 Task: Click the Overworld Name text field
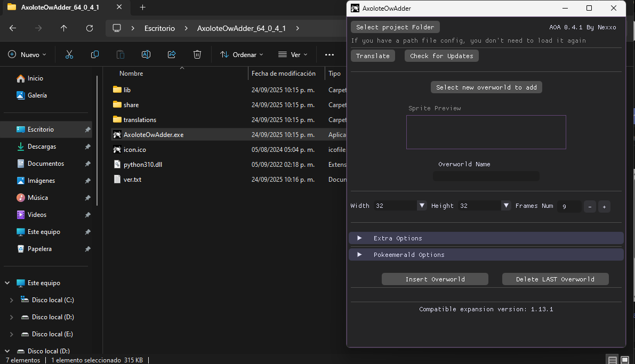pyautogui.click(x=486, y=176)
